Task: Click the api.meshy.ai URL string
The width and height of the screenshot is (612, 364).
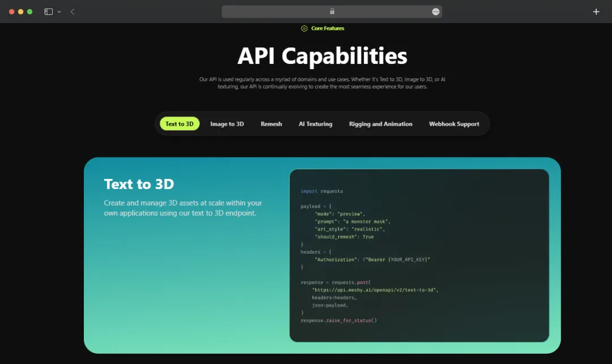Action: [375, 290]
